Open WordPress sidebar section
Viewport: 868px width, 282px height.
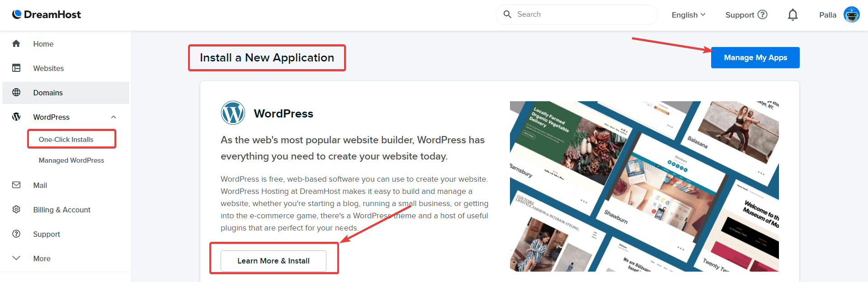tap(51, 117)
